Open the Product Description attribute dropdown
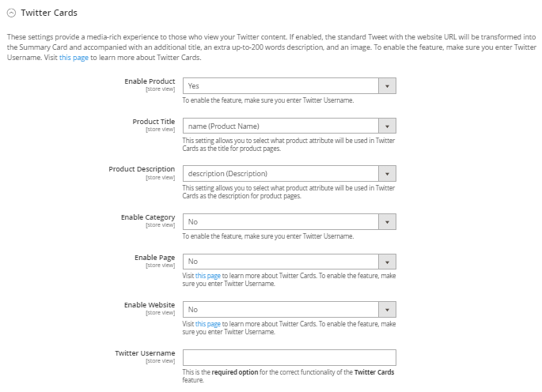The image size is (542, 392). (281, 174)
